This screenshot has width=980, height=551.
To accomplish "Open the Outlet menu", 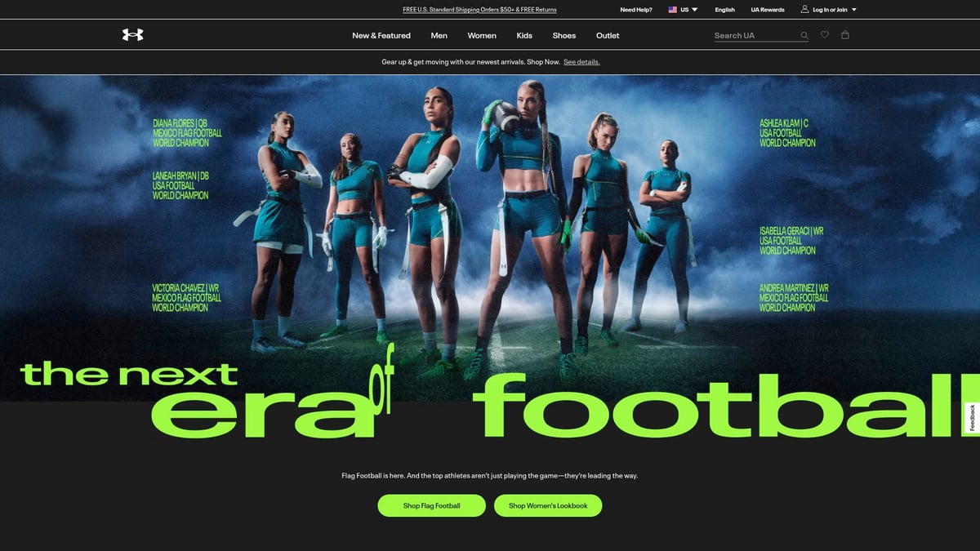I will pyautogui.click(x=608, y=35).
